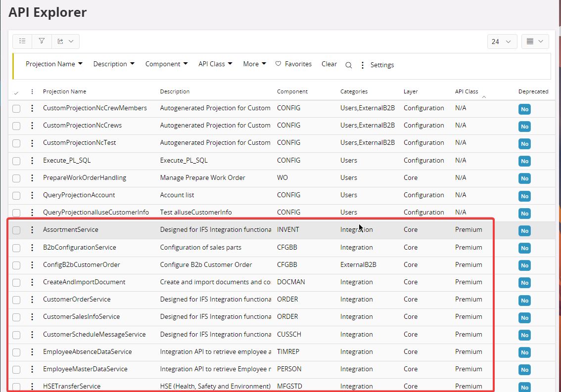Viewport: 561px width, 392px height.
Task: Open the filter funnel icon
Action: [42, 42]
